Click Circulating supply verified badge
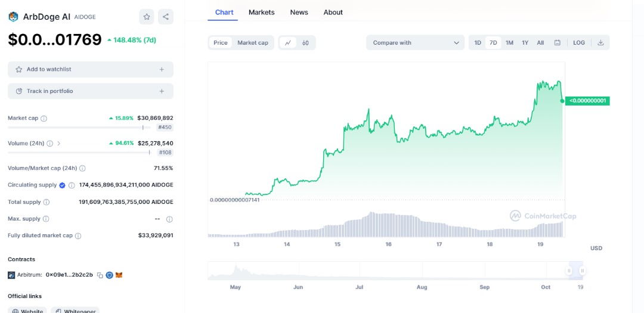The width and height of the screenshot is (644, 313). pos(63,185)
